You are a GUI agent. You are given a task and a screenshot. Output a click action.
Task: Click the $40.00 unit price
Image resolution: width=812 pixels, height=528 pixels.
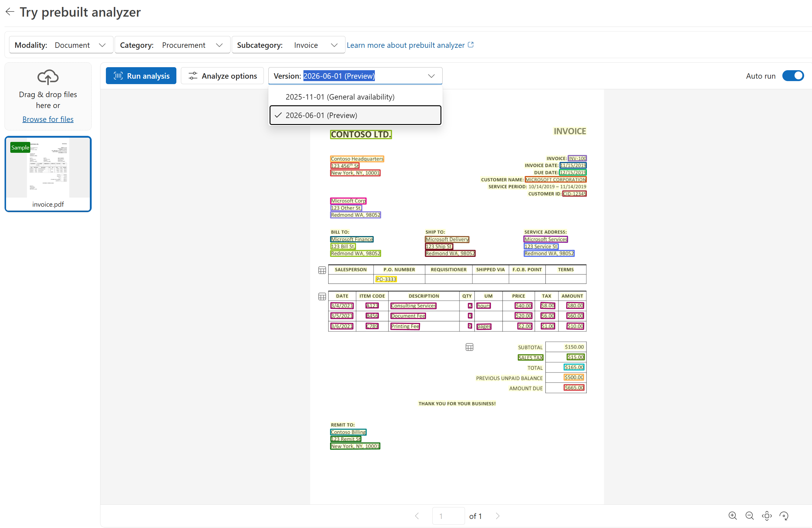(524, 306)
